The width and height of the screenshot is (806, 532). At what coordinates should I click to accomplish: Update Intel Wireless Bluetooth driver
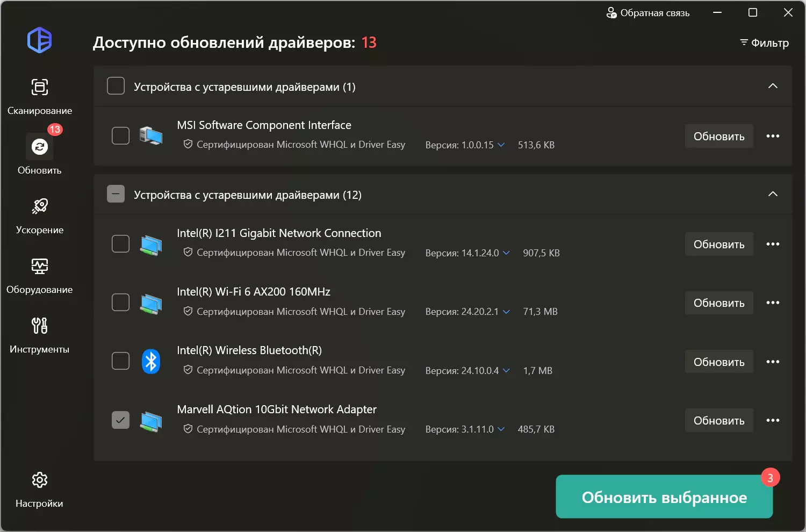click(719, 362)
